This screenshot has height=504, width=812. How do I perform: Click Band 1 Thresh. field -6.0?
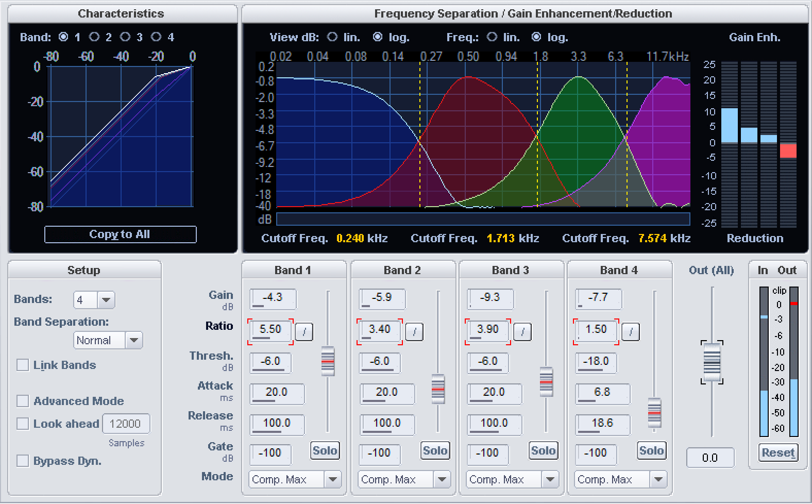(270, 362)
